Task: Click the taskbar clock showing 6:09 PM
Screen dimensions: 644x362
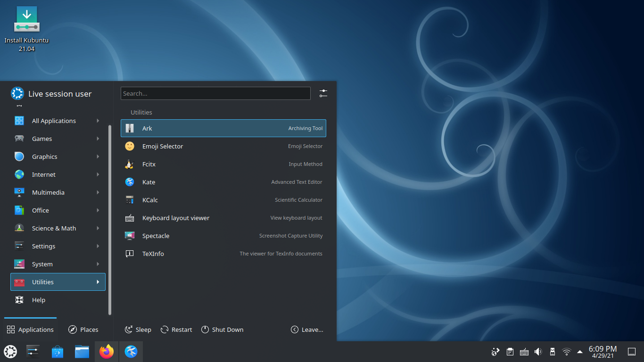Action: (x=603, y=352)
